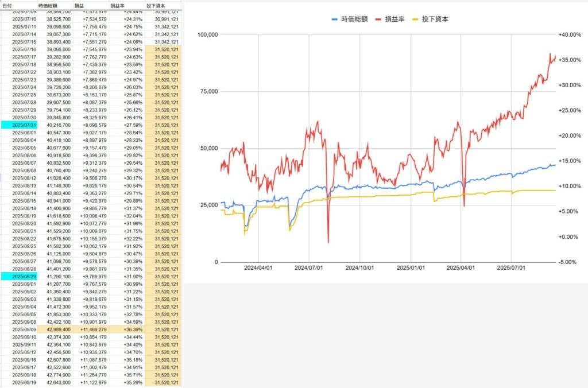Screen dimensions: 588x388
Task: Click the blue 時価総額 legend marker
Action: 335,19
